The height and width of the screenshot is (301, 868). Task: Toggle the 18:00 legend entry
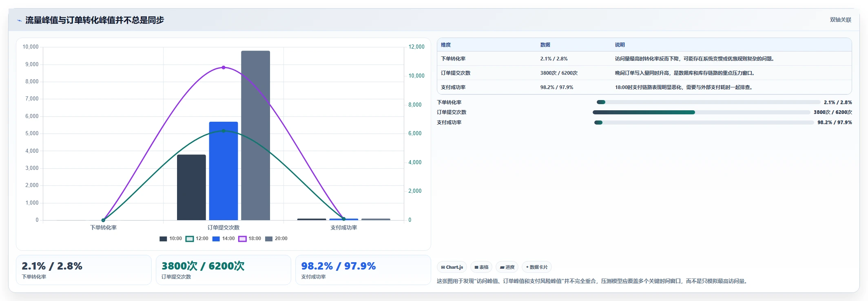pos(250,239)
